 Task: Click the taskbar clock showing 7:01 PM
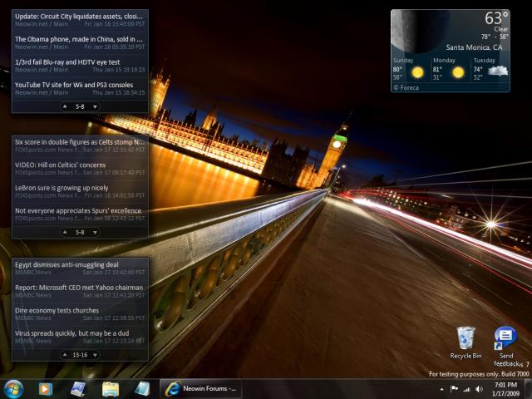(505, 389)
